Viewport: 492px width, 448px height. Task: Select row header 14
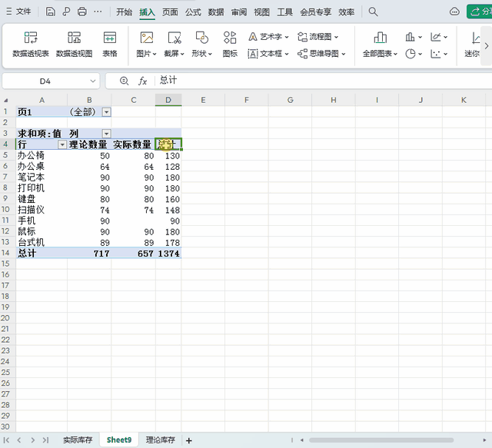tap(5, 253)
